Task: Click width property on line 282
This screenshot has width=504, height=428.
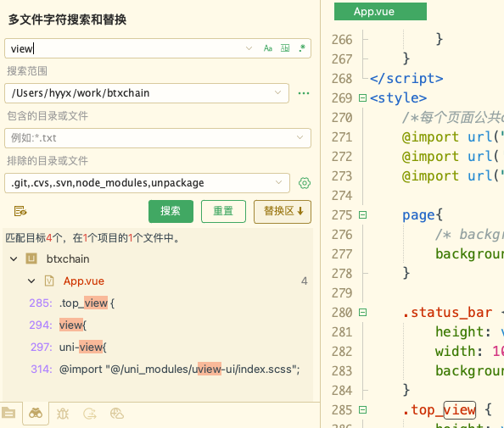Action: [x=456, y=351]
